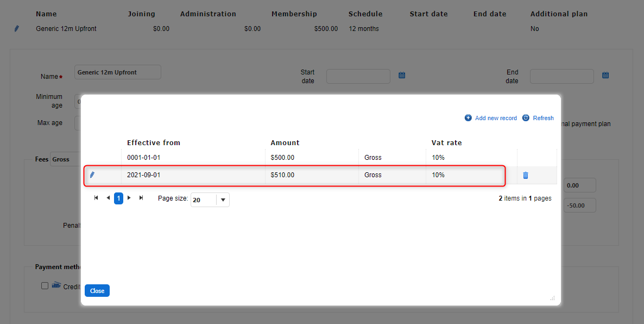Click the dialog resize grip corner
Image resolution: width=644 pixels, height=324 pixels.
pyautogui.click(x=552, y=298)
